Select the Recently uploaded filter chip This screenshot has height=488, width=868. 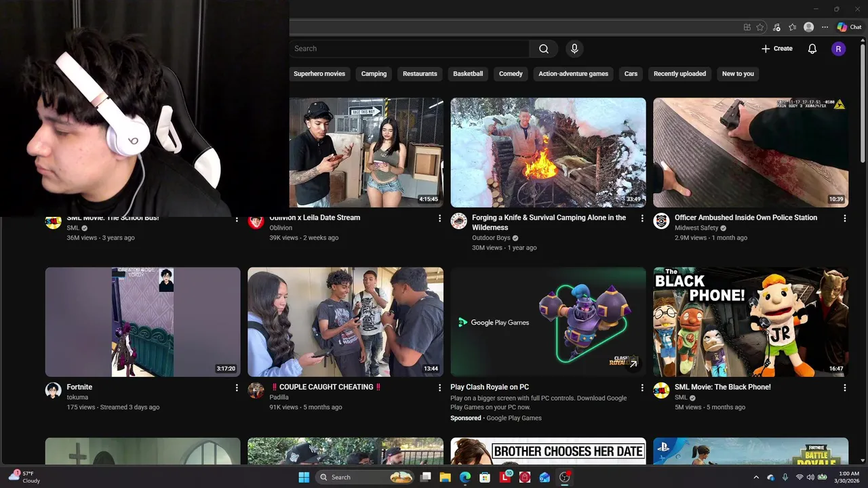coord(679,74)
